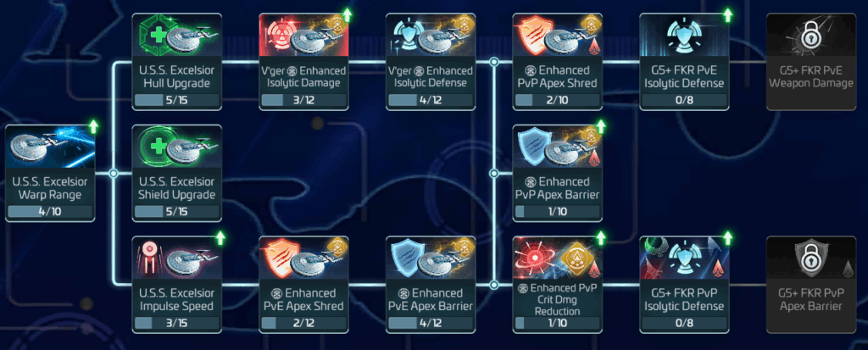Click green upgrade arrow on Warp Range

tap(93, 127)
